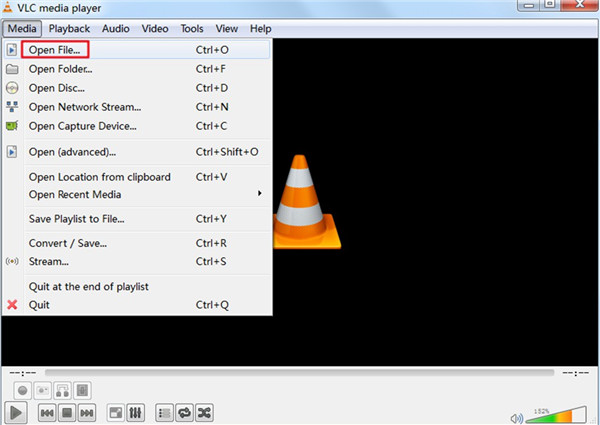Click the Ctrl+Q shortcut text

212,305
